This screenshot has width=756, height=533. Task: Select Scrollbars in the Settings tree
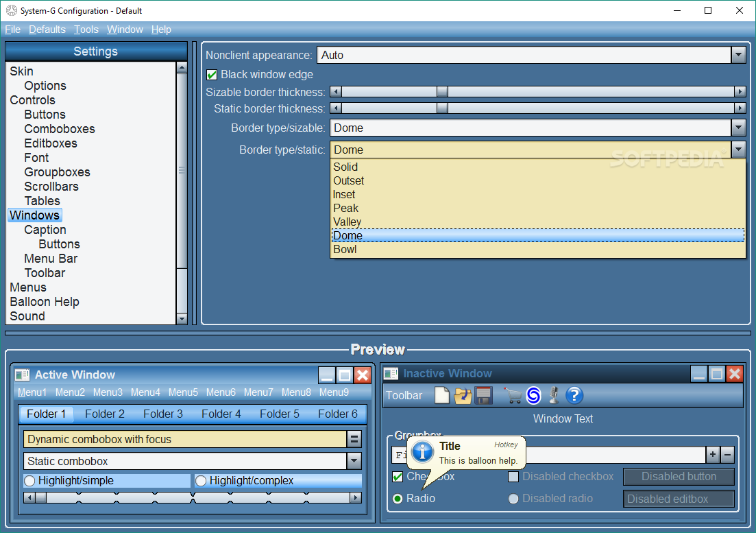51,187
